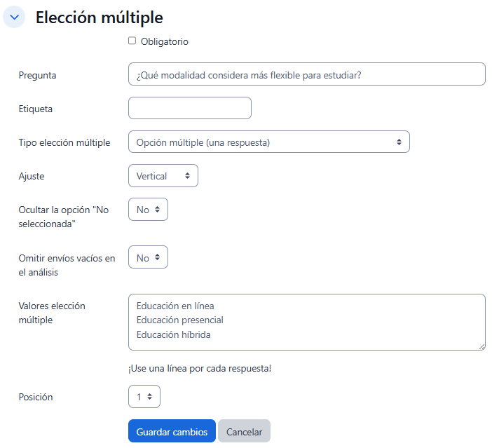
Task: Enable the Obligatorio checkbox
Action: tap(132, 41)
